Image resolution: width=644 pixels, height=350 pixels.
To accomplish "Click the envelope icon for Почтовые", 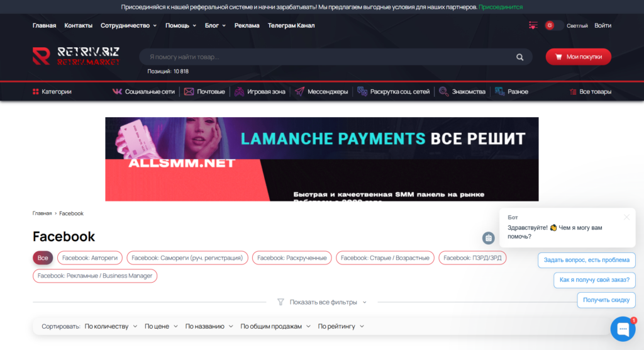I will 189,92.
